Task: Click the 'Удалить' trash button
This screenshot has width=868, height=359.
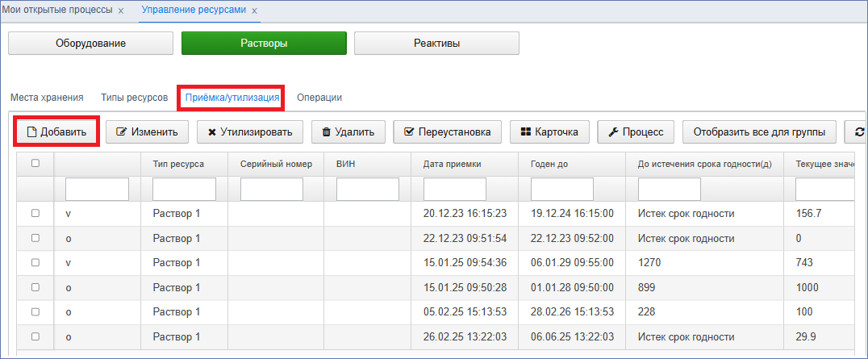Action: coord(348,131)
